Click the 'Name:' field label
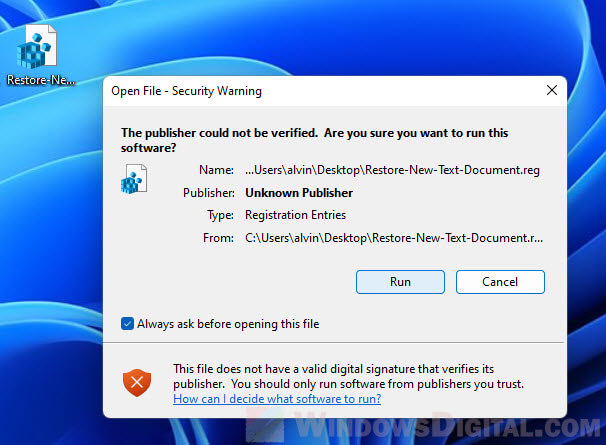 216,170
